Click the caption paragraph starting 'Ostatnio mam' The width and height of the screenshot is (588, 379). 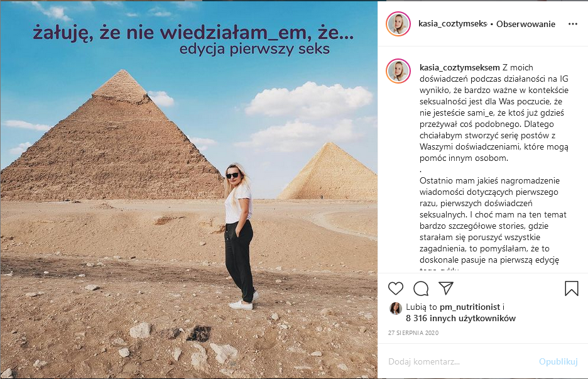(493, 223)
